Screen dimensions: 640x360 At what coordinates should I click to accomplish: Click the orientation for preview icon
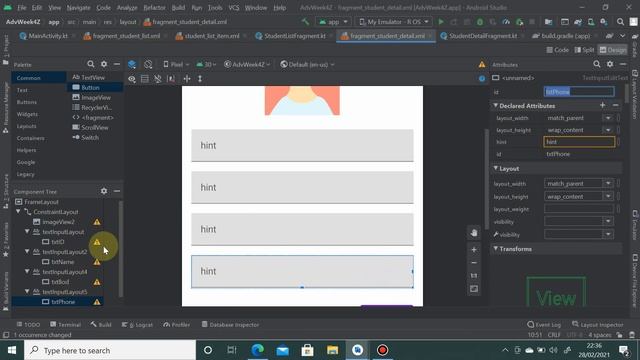pyautogui.click(x=148, y=64)
